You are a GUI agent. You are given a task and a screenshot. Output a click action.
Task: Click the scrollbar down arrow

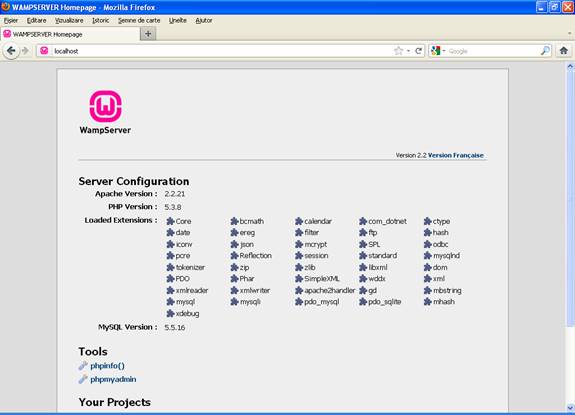point(570,407)
